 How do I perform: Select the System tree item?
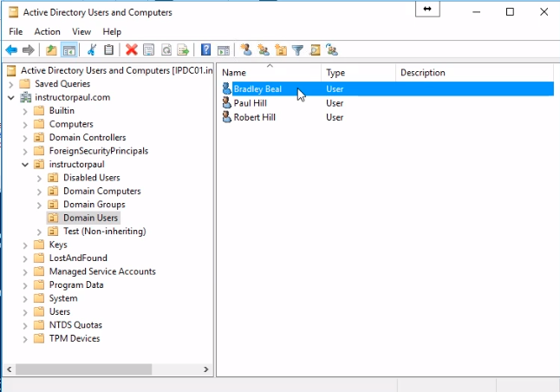tap(63, 298)
